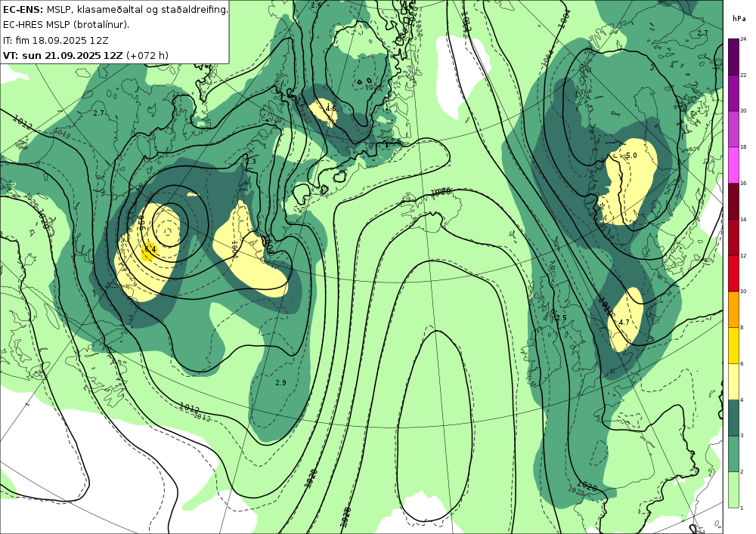Viewport: 756px width, 534px height.
Task: Click the 2.9 spread value label
Action: (280, 383)
